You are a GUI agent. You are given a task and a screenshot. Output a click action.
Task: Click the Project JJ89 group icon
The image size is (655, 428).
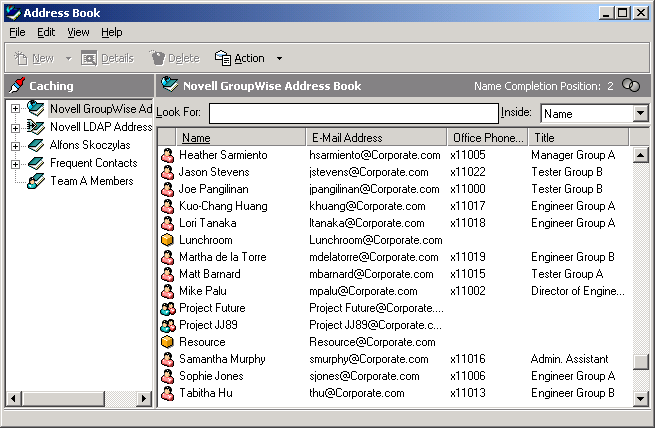coord(168,325)
